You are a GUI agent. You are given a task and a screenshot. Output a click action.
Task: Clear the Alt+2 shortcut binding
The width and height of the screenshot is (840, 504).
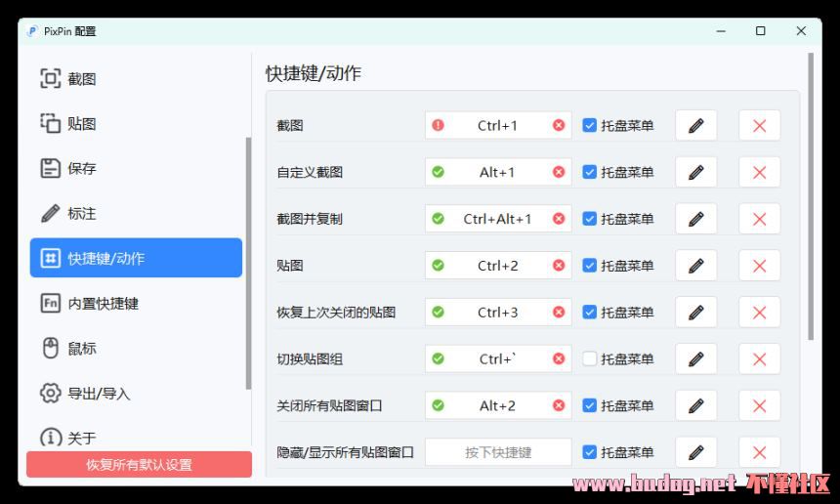pyautogui.click(x=559, y=405)
